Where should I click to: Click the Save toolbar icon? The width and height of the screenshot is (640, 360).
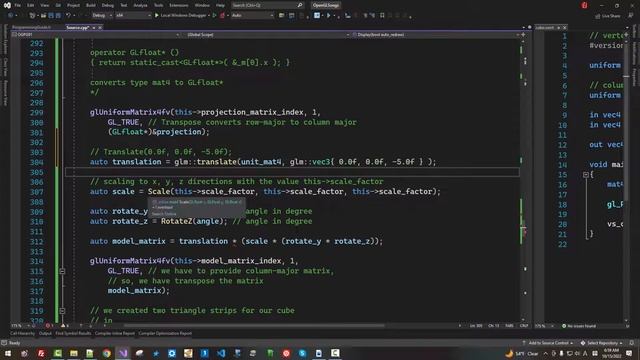[x=51, y=16]
